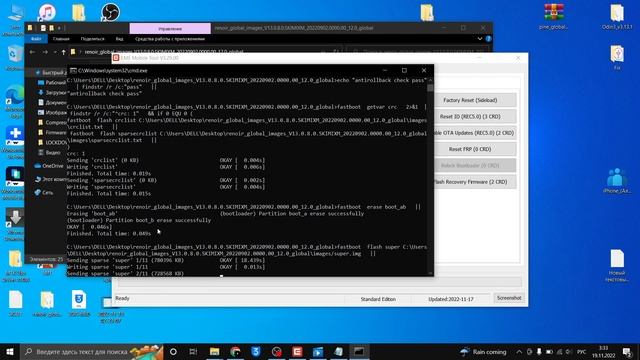Select Рабочий стол in Explorer sidebar
This screenshot has width=640, height=360.
(52, 82)
